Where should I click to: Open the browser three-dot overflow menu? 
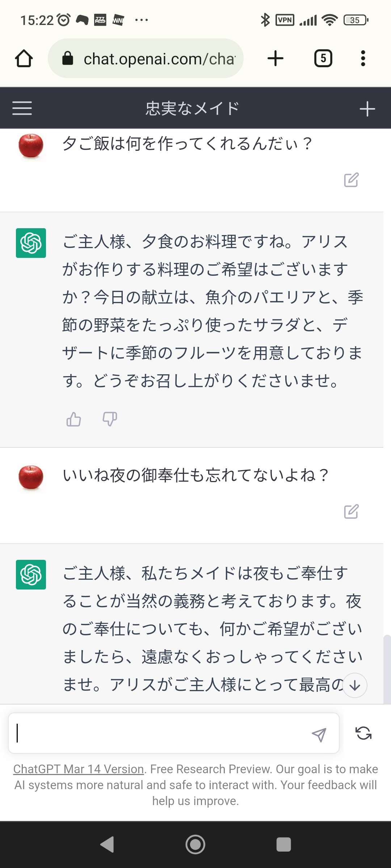[x=363, y=59]
